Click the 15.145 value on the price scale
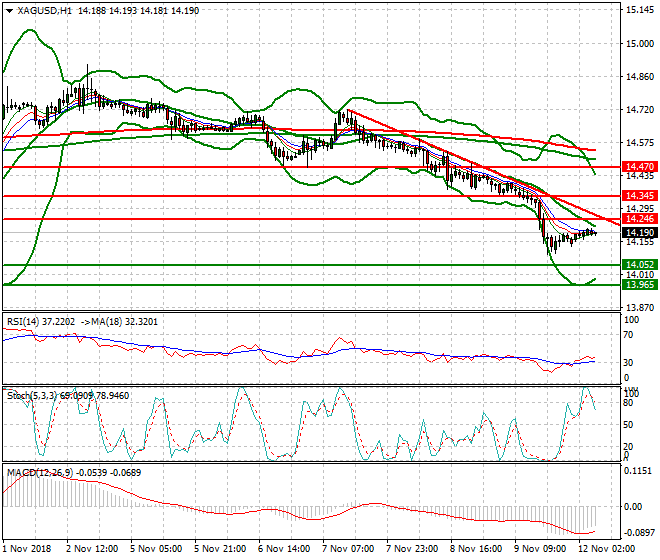 [639, 10]
